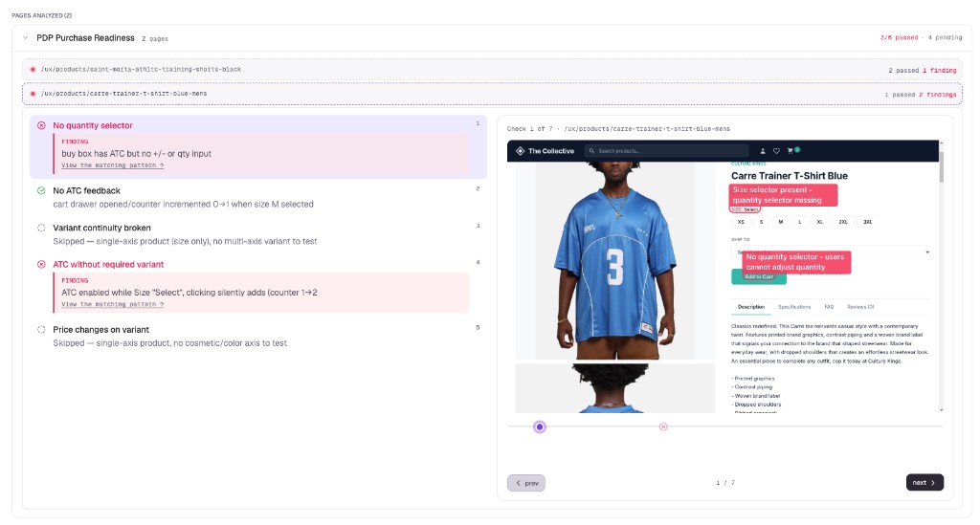This screenshot has width=980, height=525.
Task: Select the Variant continuity broken check
Action: (258, 234)
